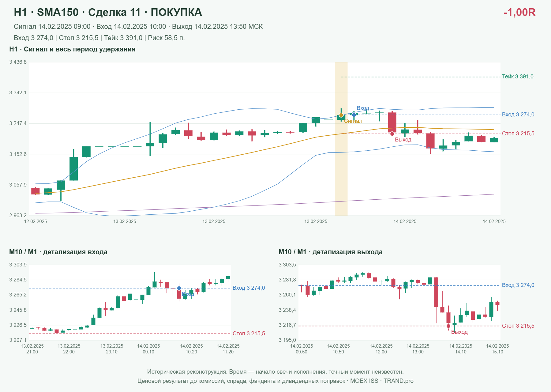
Task: Click the "2 963,2" price axis value
Action: [x=18, y=216]
